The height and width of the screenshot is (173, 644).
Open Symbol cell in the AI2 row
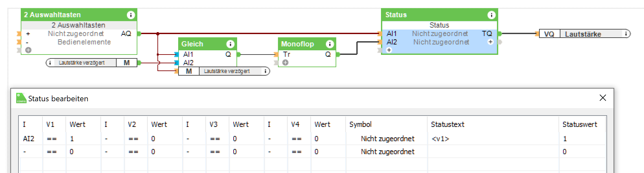click(x=387, y=139)
